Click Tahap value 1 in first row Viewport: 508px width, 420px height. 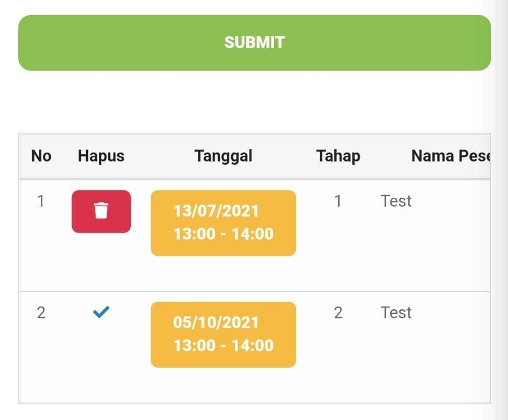coord(338,201)
